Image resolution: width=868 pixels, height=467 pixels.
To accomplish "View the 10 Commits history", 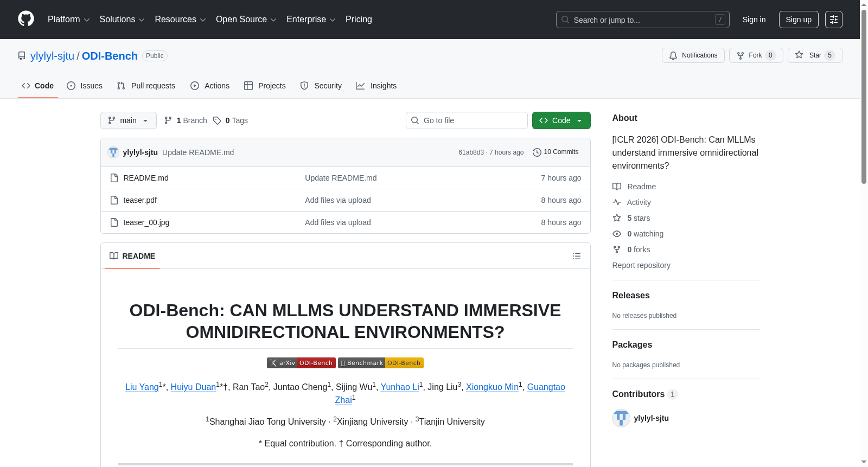I will (x=556, y=152).
